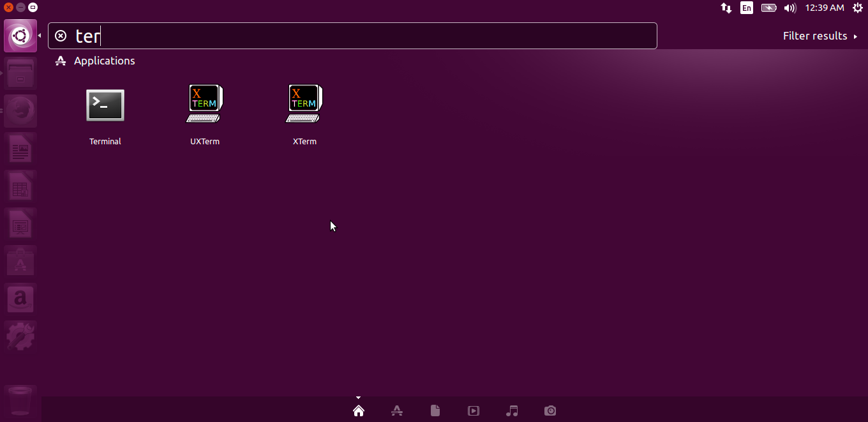Open System Settings from launcher
Screen dimensions: 868x422
[20, 337]
